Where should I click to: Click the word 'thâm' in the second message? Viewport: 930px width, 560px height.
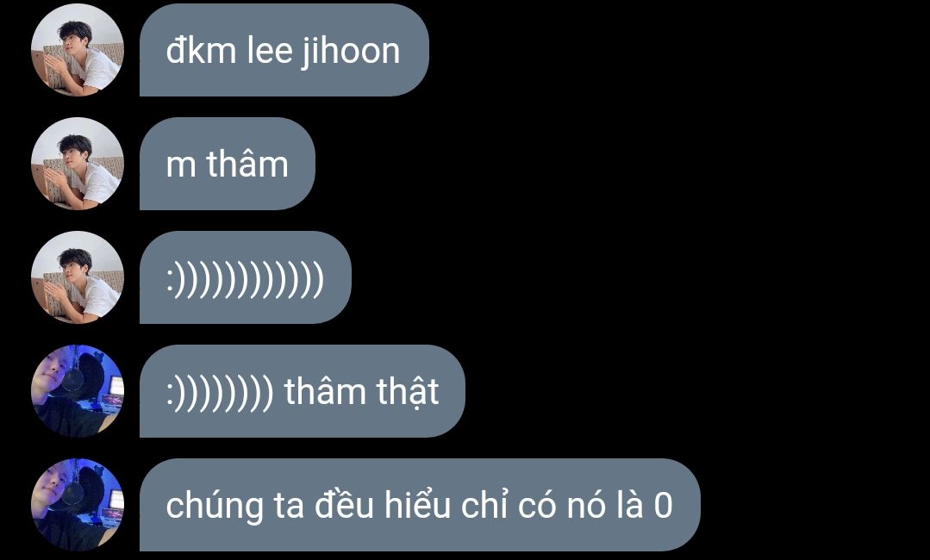click(x=248, y=163)
